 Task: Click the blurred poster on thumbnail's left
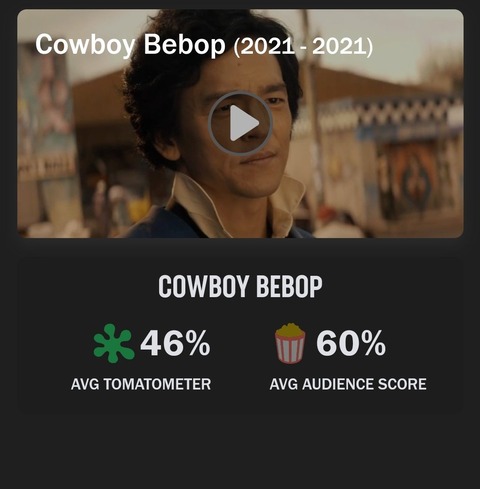click(x=47, y=110)
